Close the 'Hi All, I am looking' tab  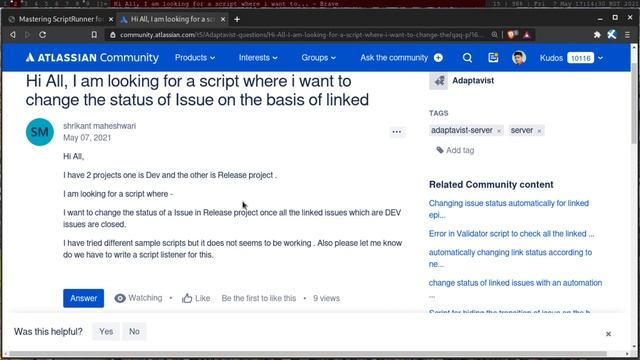point(223,19)
